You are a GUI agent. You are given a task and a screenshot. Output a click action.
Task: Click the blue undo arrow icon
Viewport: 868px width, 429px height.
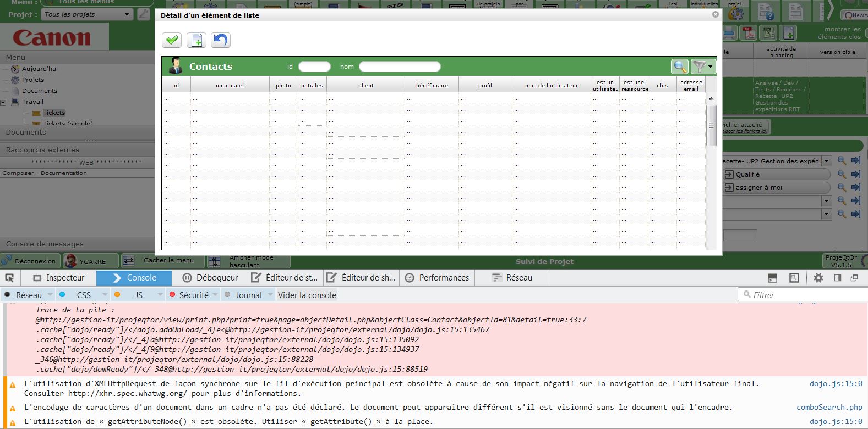tap(221, 40)
